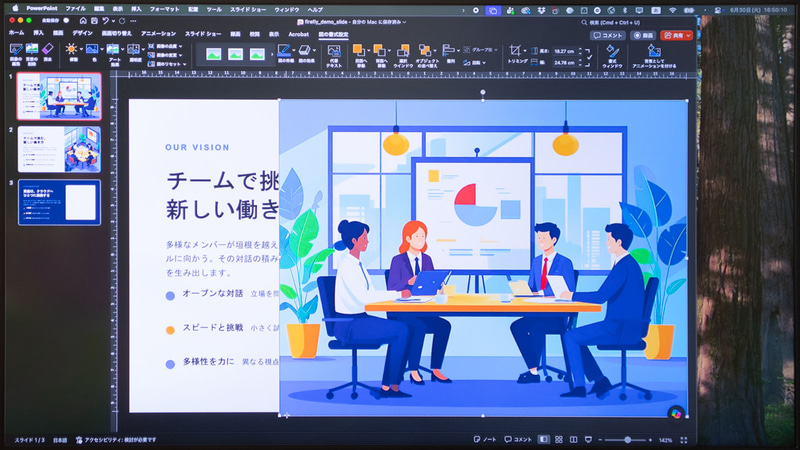The height and width of the screenshot is (450, 800).
Task: Open the Acrobat ribbon tab
Action: click(298, 34)
